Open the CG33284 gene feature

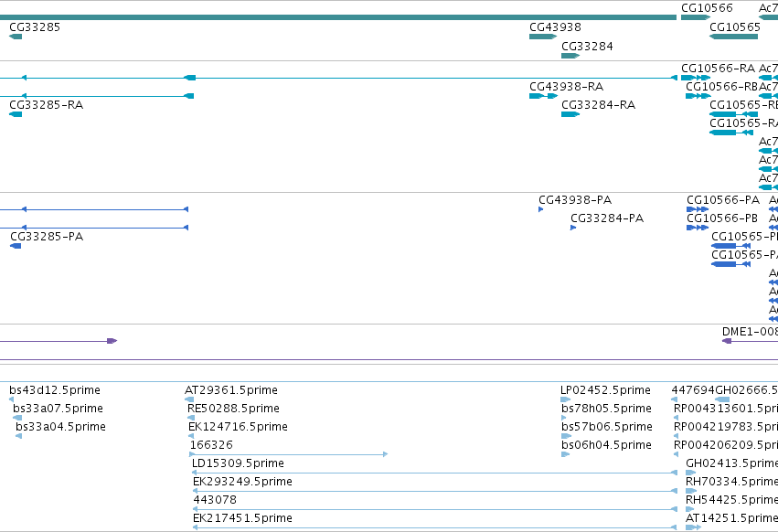[570, 56]
